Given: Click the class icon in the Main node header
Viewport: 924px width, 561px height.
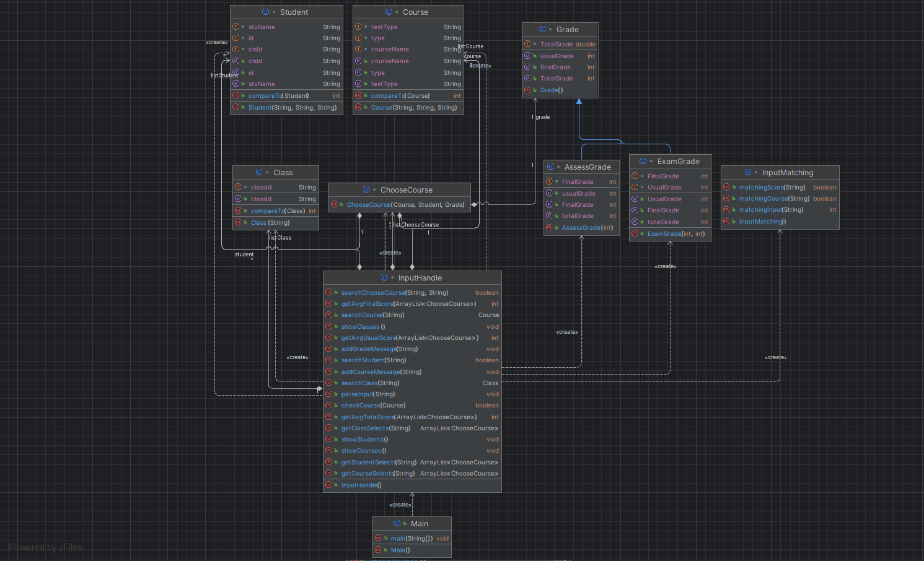Looking at the screenshot, I should click(x=397, y=523).
